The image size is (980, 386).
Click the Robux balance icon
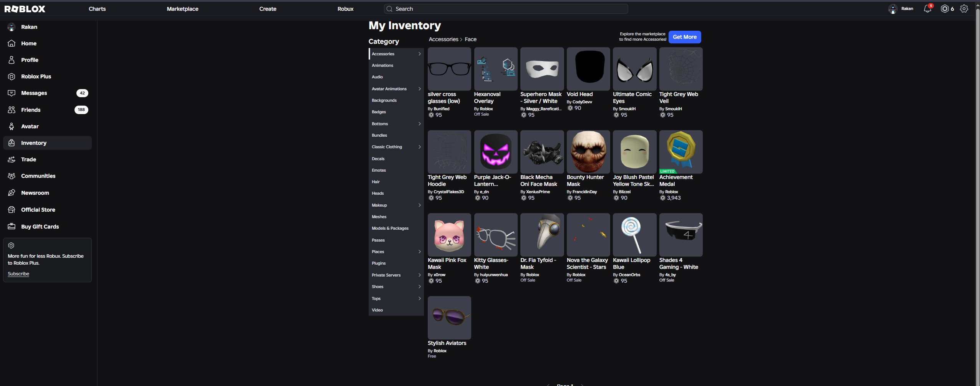(x=945, y=8)
